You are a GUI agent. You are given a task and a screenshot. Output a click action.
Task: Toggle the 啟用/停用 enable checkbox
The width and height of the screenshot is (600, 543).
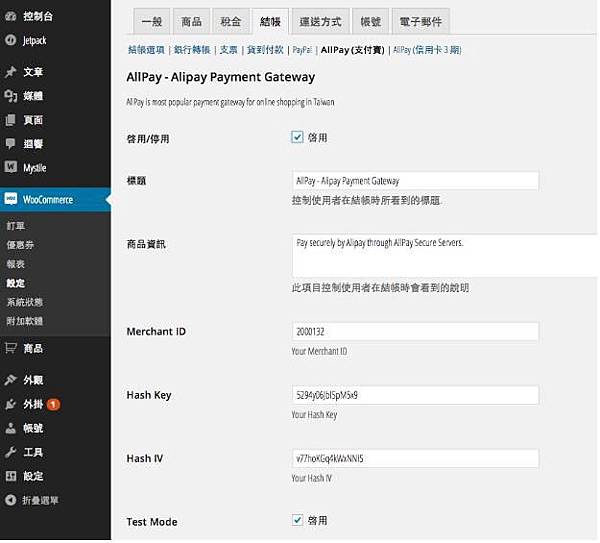coord(297,137)
